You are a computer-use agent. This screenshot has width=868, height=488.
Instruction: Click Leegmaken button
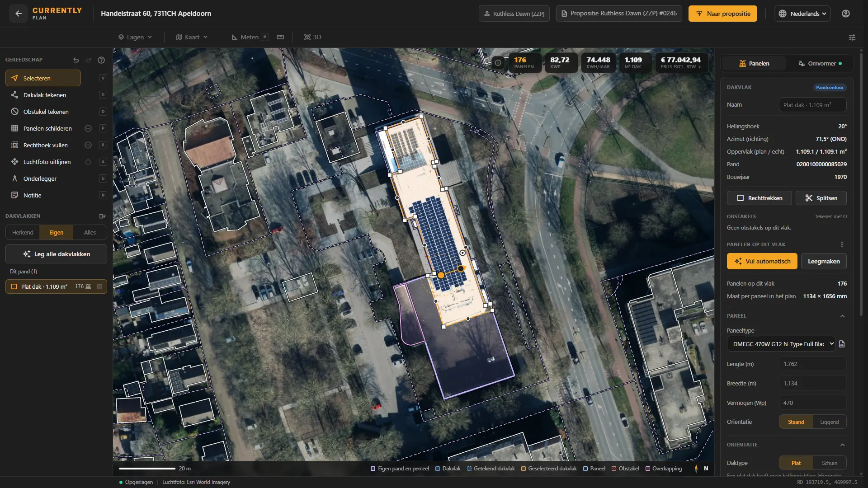coord(824,261)
